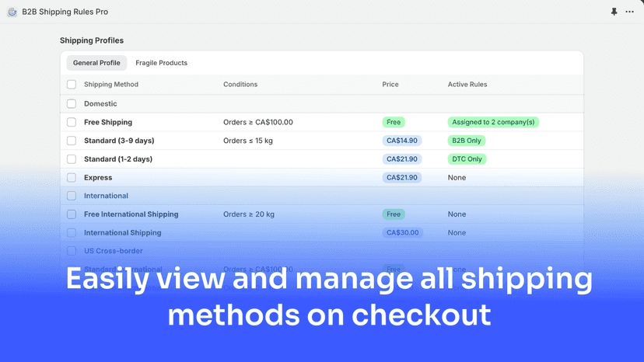
Task: Tick the select-all checkbox in table header
Action: 72,85
